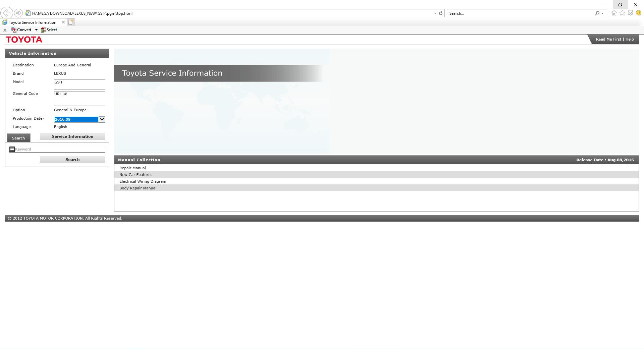Close the browser window
The width and height of the screenshot is (644, 349).
636,5
